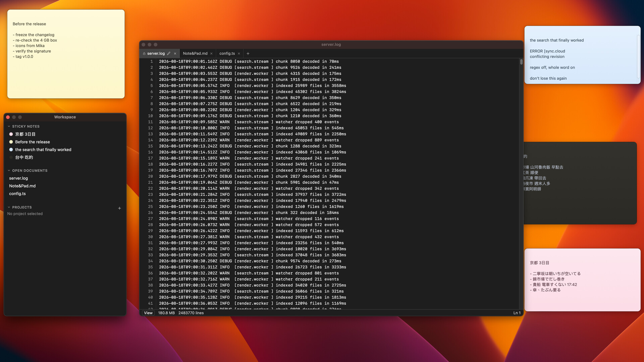Screen dimensions: 644x362
Task: Click the dark sticky note with Chinese text
Action: pyautogui.click(x=580, y=183)
